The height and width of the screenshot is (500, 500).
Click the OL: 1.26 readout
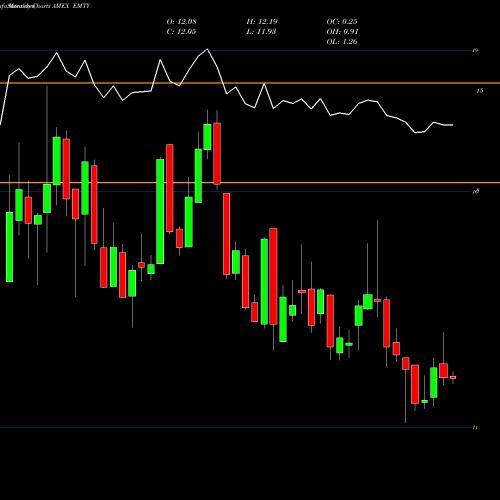coord(342,42)
